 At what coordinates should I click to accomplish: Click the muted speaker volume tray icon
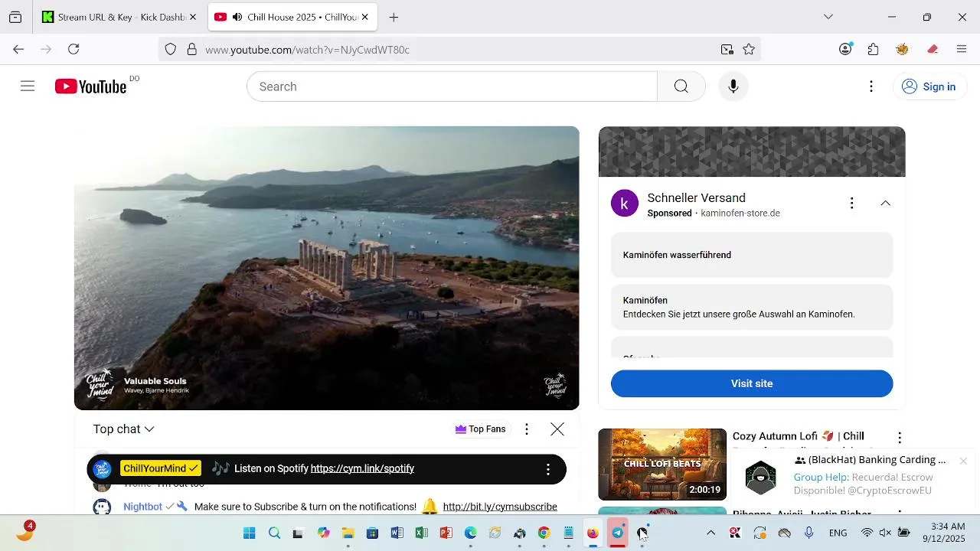pyautogui.click(x=885, y=533)
